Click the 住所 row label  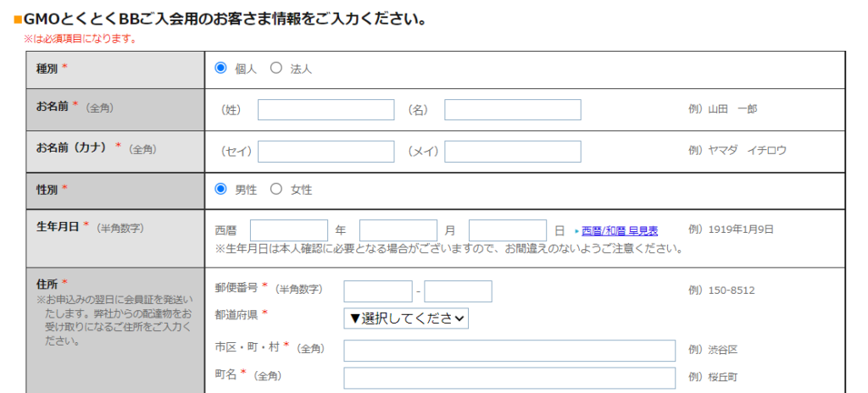pyautogui.click(x=47, y=283)
